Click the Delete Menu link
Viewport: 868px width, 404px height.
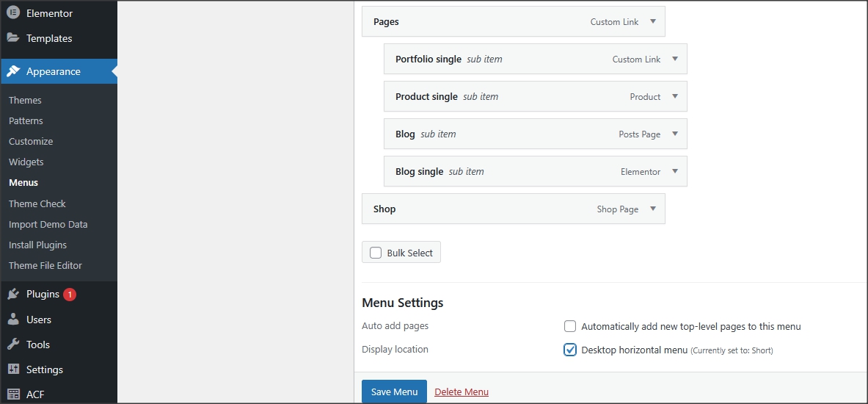pos(462,392)
